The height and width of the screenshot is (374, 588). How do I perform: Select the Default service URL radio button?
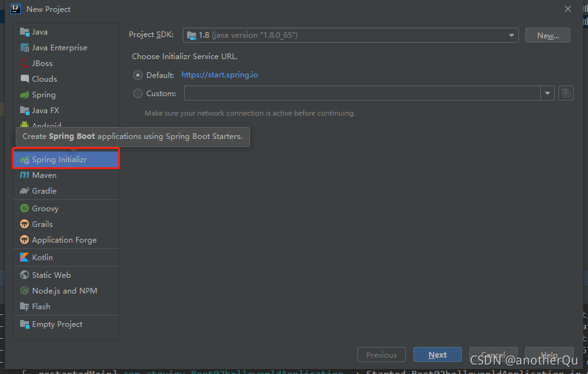click(x=138, y=75)
